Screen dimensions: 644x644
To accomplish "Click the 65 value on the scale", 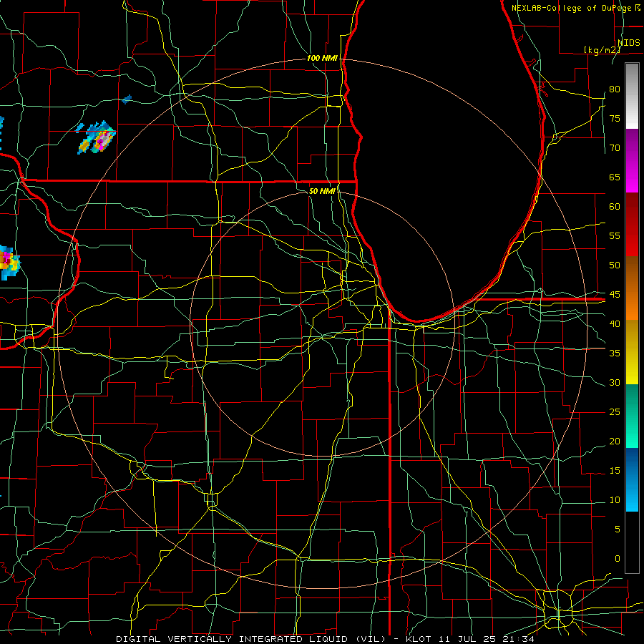I will [x=615, y=177].
